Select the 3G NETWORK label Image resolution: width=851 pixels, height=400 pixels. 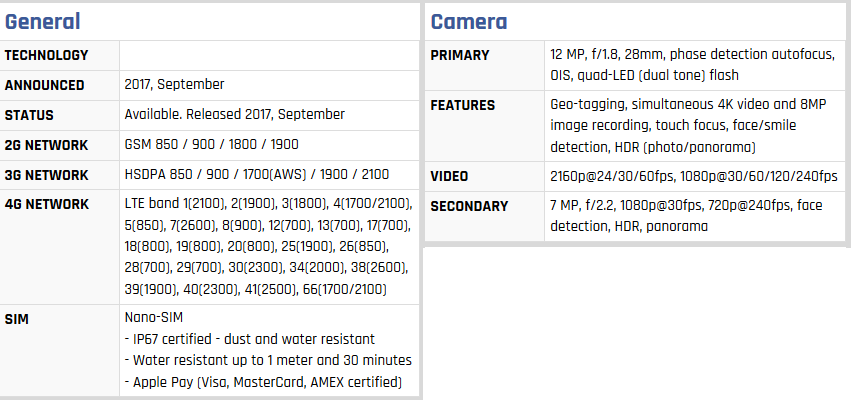[46, 175]
